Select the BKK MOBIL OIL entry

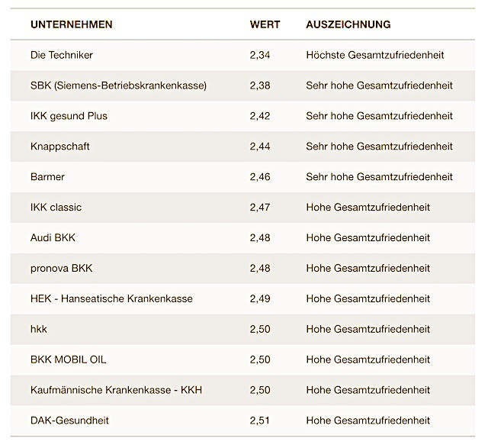[x=69, y=359]
